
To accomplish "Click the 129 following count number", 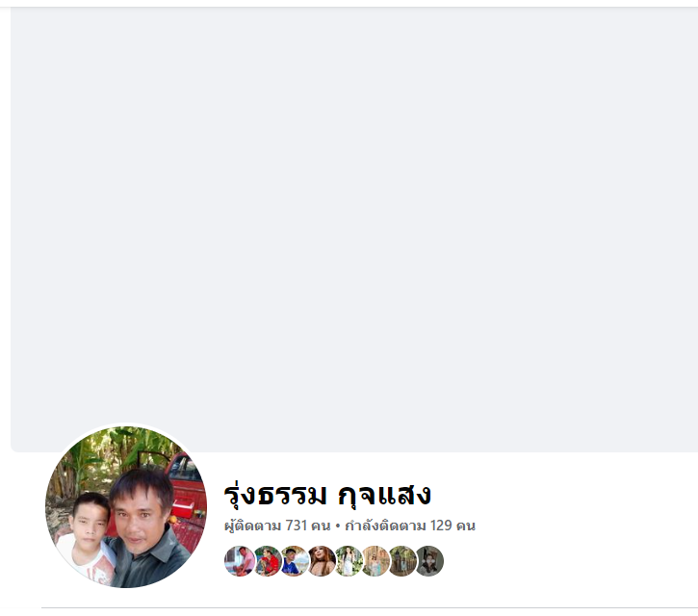I will 441,526.
